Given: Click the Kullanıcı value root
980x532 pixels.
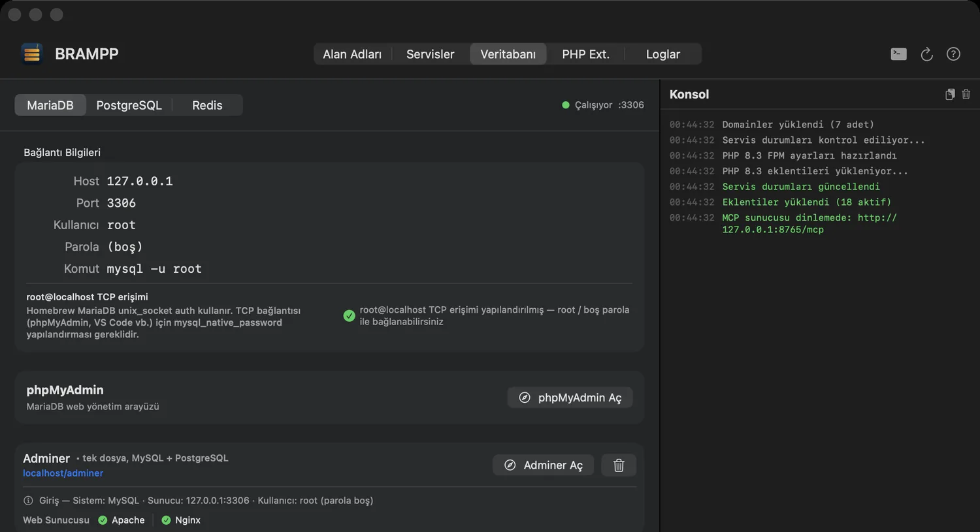Looking at the screenshot, I should pos(122,225).
